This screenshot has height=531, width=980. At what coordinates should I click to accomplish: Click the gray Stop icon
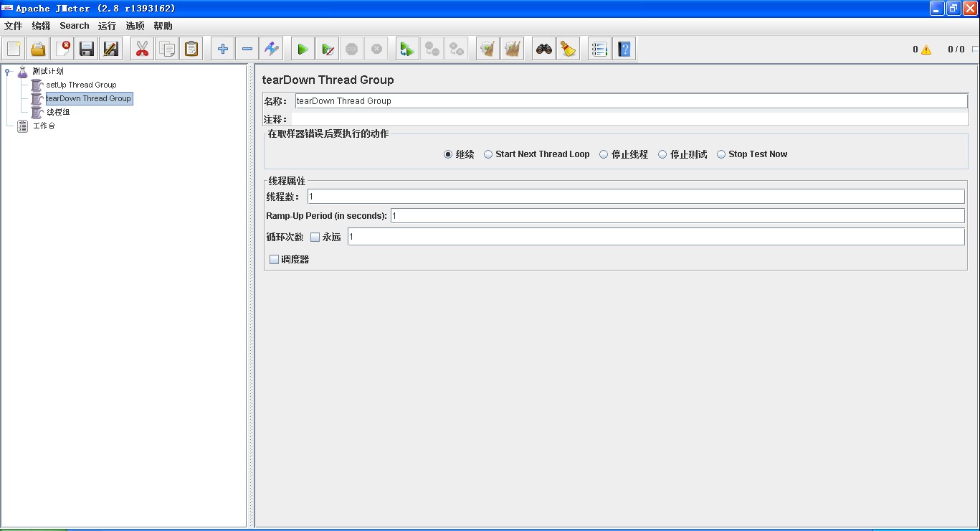351,49
